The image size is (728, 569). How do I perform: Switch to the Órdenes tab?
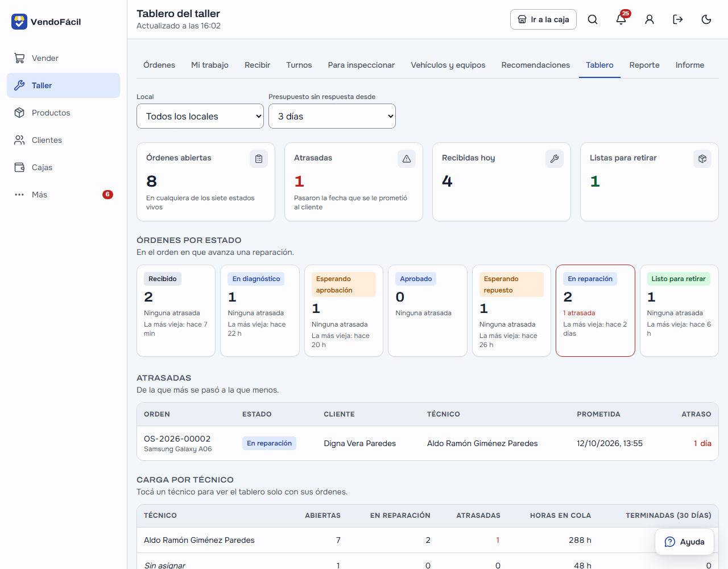[x=159, y=65]
